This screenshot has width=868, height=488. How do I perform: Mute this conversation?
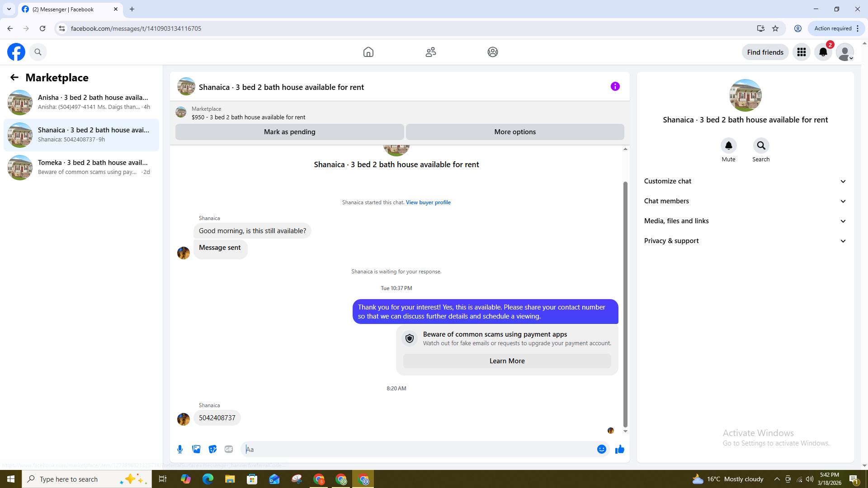point(728,145)
